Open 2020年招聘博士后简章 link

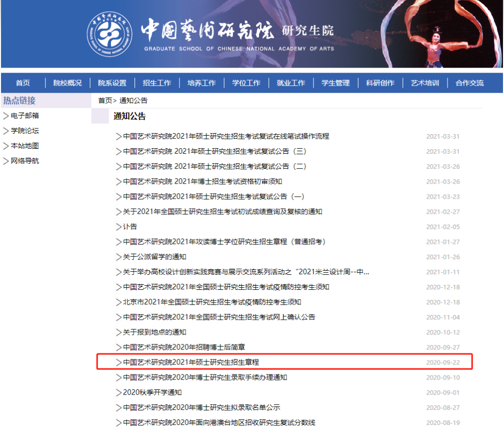(184, 347)
